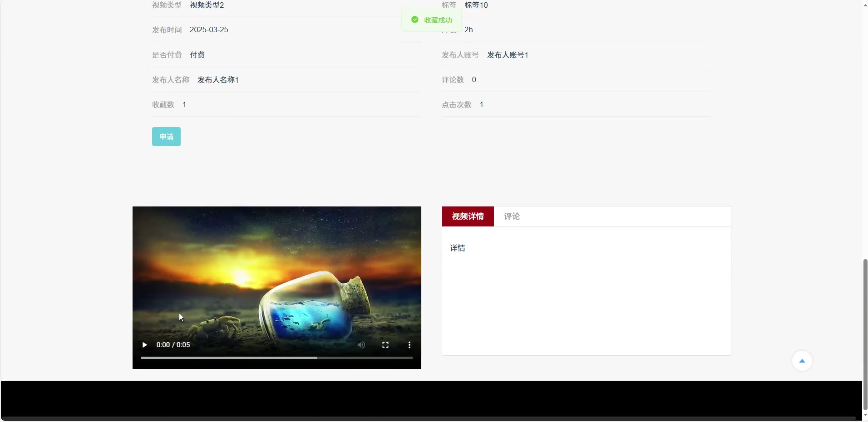868x422 pixels.
Task: Click the 发布人名称1 value
Action: (218, 80)
